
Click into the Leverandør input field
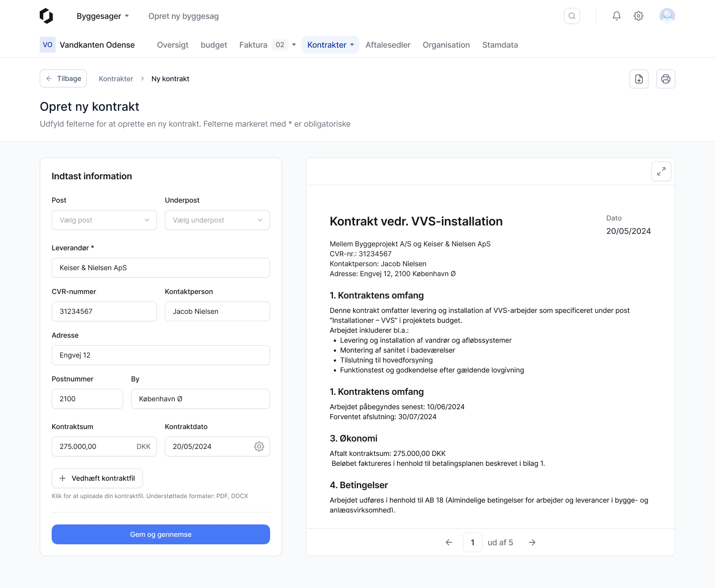[x=161, y=268]
